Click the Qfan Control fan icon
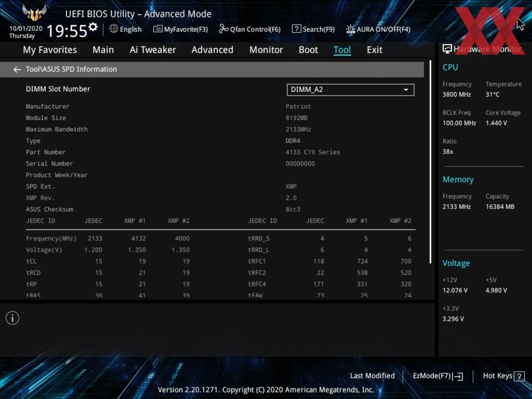 pos(223,29)
